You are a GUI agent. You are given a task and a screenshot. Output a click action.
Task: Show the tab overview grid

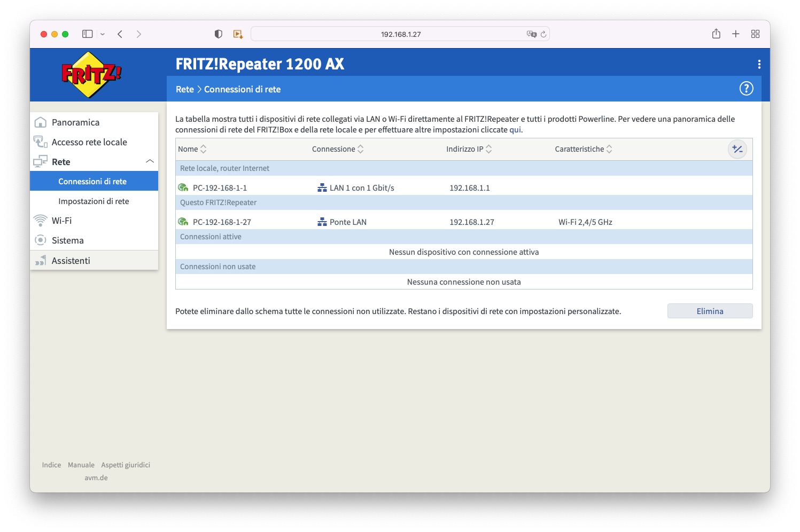[755, 34]
